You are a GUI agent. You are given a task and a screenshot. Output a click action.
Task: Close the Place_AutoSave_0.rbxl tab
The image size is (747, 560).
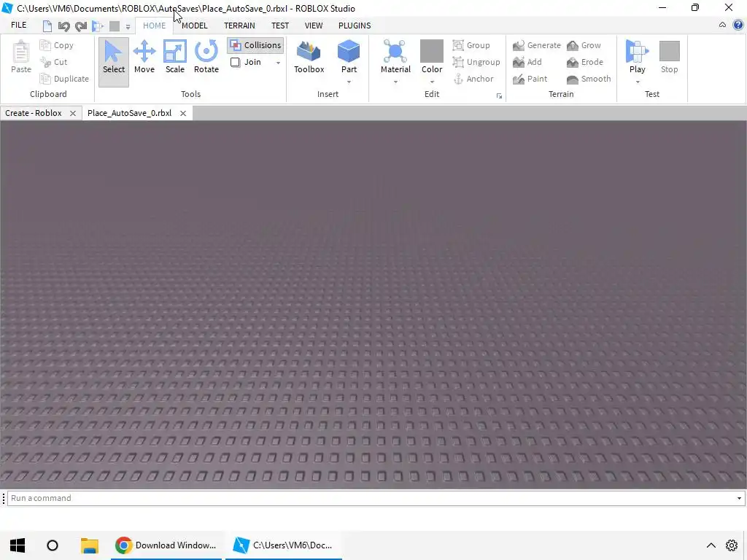click(183, 113)
